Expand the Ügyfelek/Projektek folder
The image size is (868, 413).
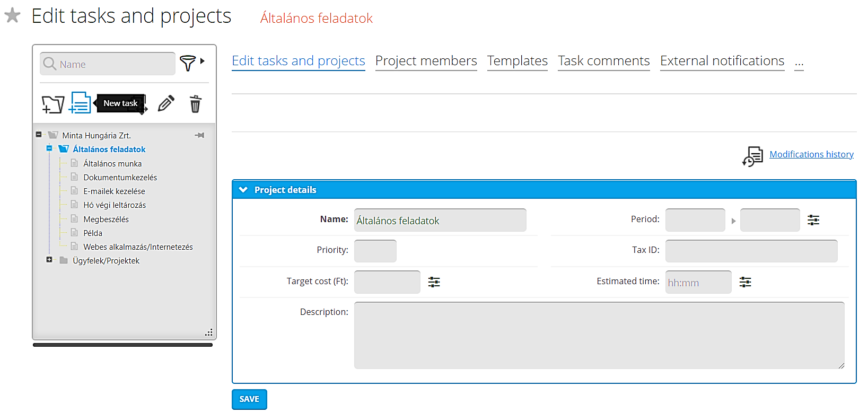49,260
